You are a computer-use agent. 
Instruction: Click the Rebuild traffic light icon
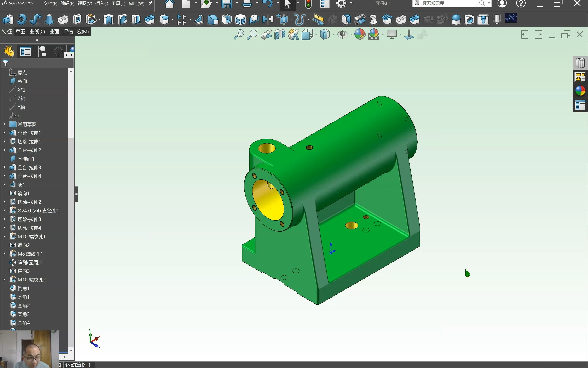pyautogui.click(x=308, y=4)
